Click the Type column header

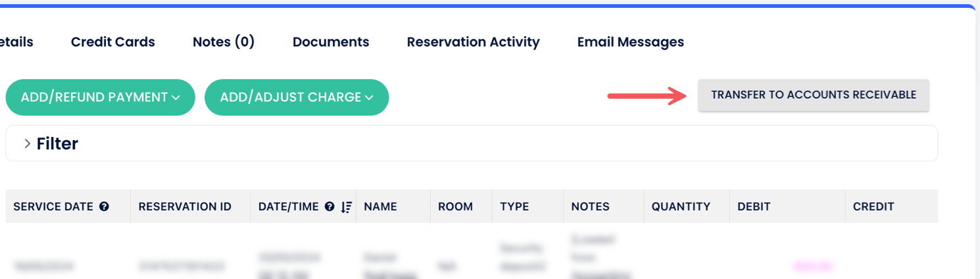[x=514, y=207]
